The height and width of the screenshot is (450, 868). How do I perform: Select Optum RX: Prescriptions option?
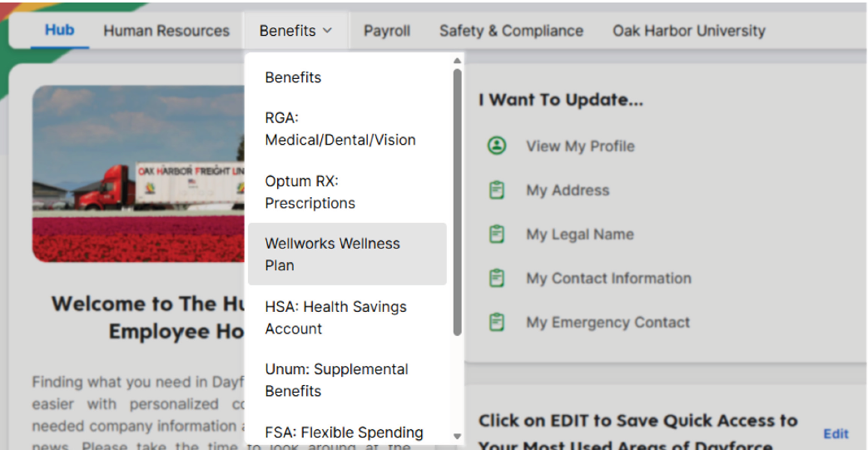click(x=310, y=192)
